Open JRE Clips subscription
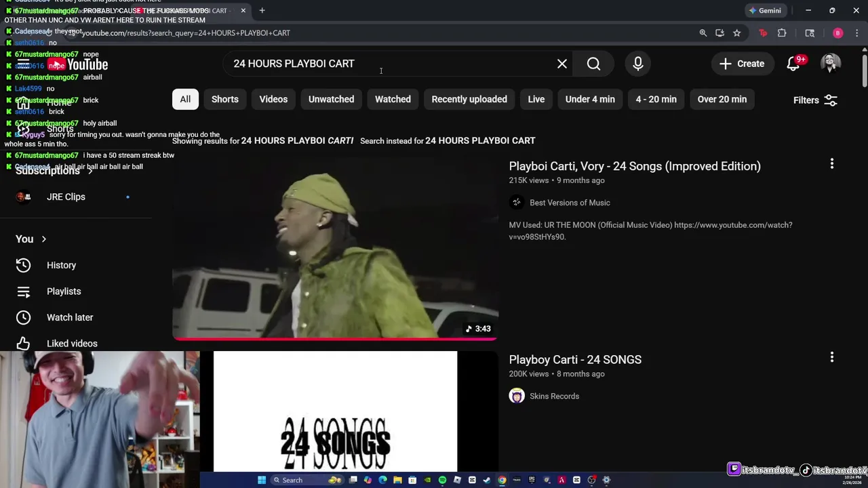Screen dimensions: 868x488 coord(76,197)
